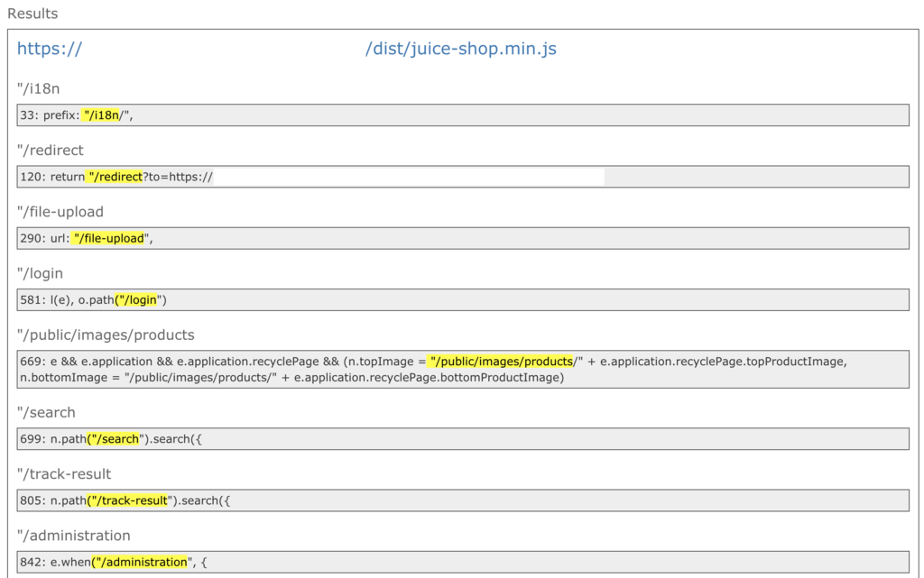Select the "/i18n heading text
The image size is (924, 578).
click(38, 89)
